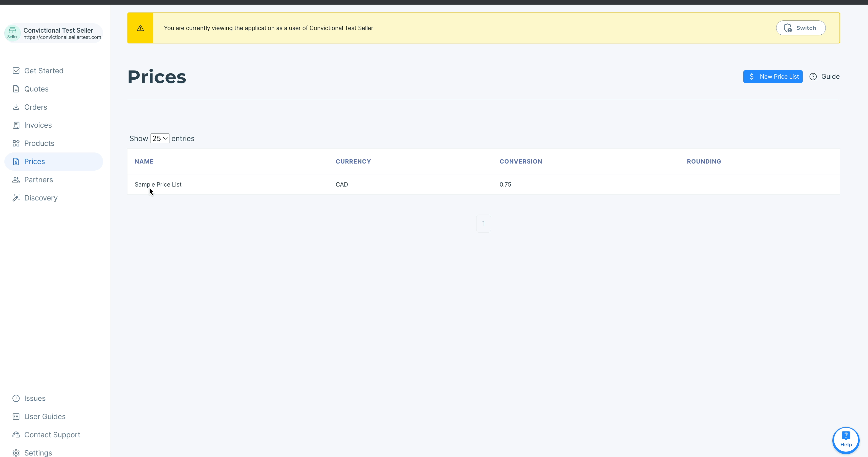This screenshot has width=868, height=457.
Task: Click the Partners people icon
Action: (16, 180)
